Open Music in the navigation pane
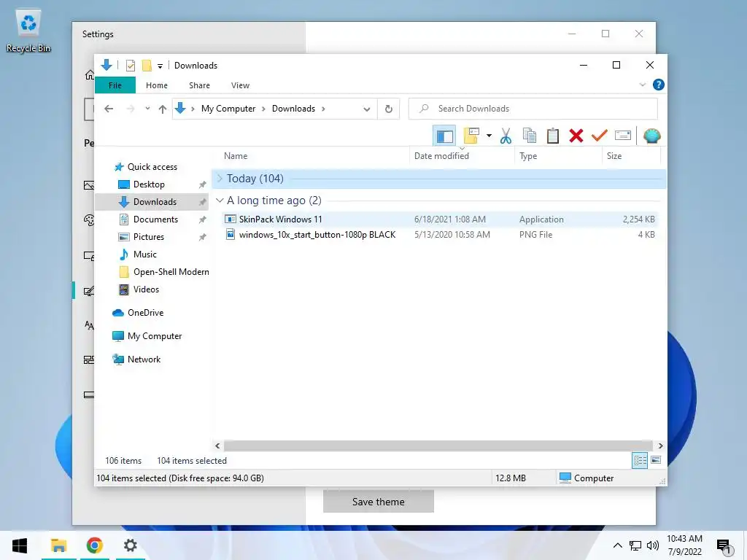The height and width of the screenshot is (560, 747). [144, 254]
